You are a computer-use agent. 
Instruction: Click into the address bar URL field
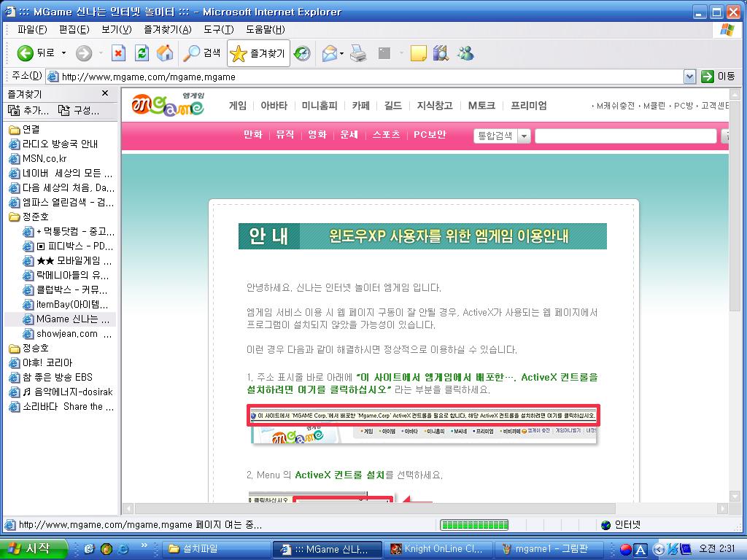coord(365,77)
